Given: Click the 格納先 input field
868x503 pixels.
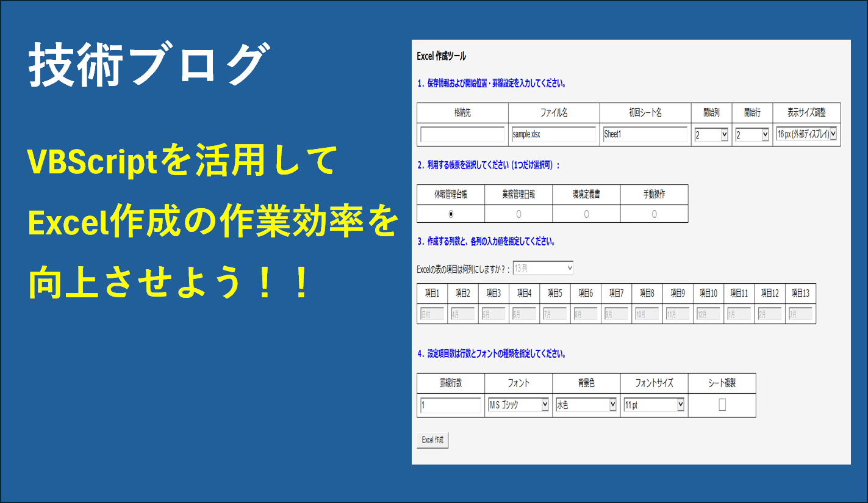Looking at the screenshot, I should click(462, 135).
